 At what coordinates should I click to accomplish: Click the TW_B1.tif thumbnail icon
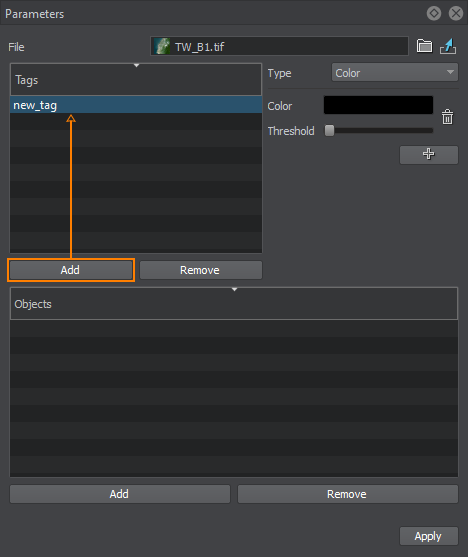pyautogui.click(x=162, y=46)
